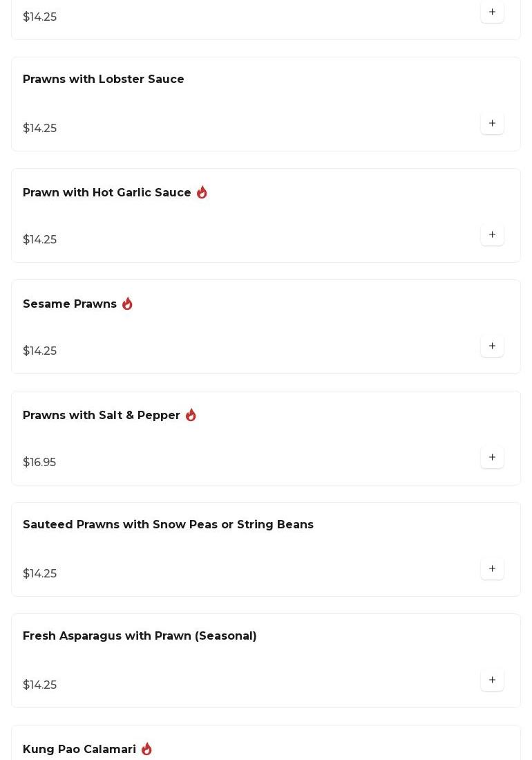Click spicy icon on Prawn with Hot Garlic Sauce

pyautogui.click(x=202, y=192)
